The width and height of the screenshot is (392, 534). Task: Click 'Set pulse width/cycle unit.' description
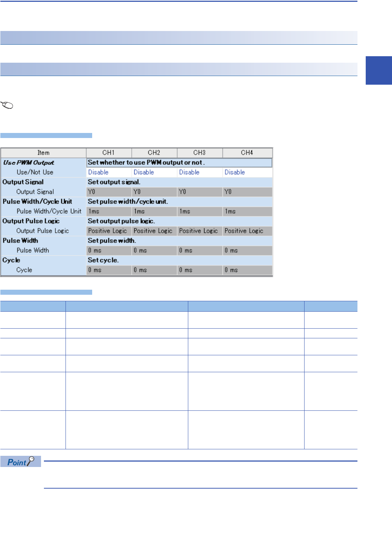tap(128, 201)
